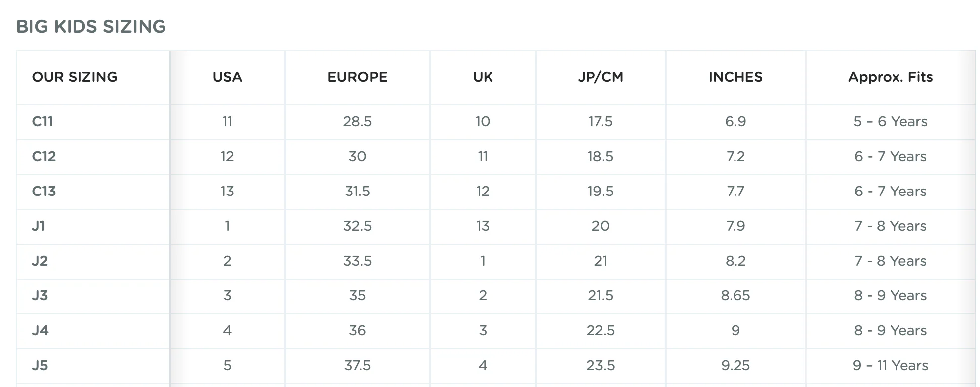
Task: Select the UK column header
Action: point(483,77)
